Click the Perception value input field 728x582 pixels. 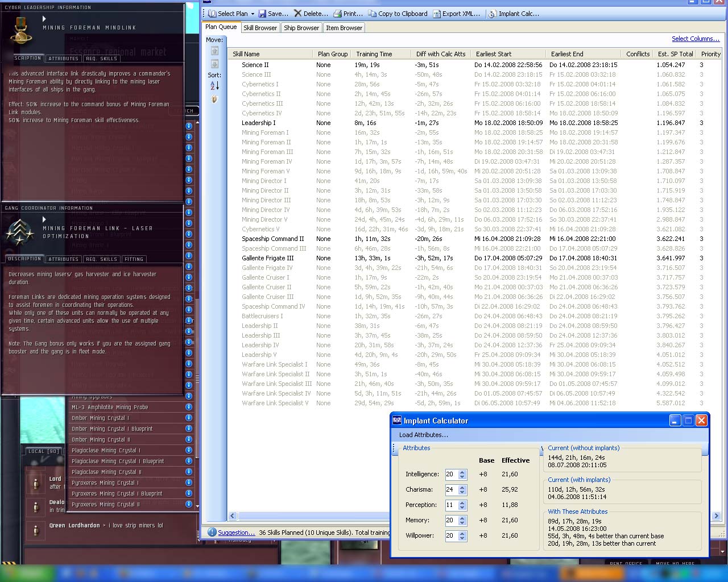(451, 505)
